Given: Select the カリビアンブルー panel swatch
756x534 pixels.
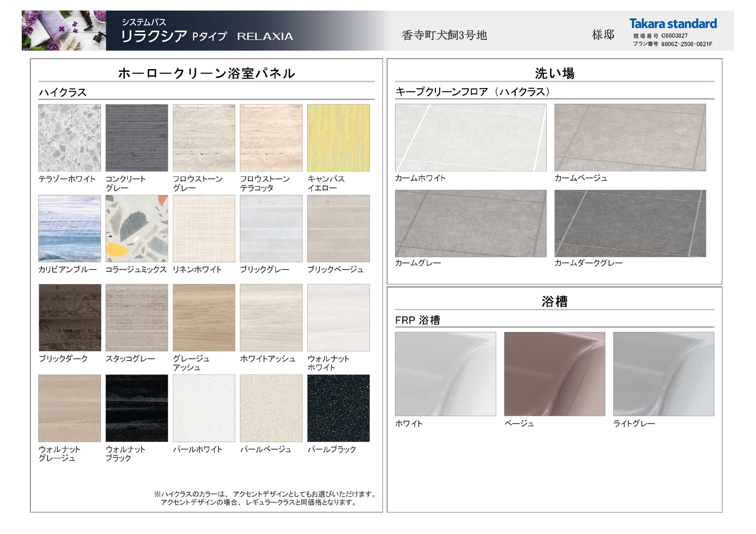Looking at the screenshot, I should 69,228.
